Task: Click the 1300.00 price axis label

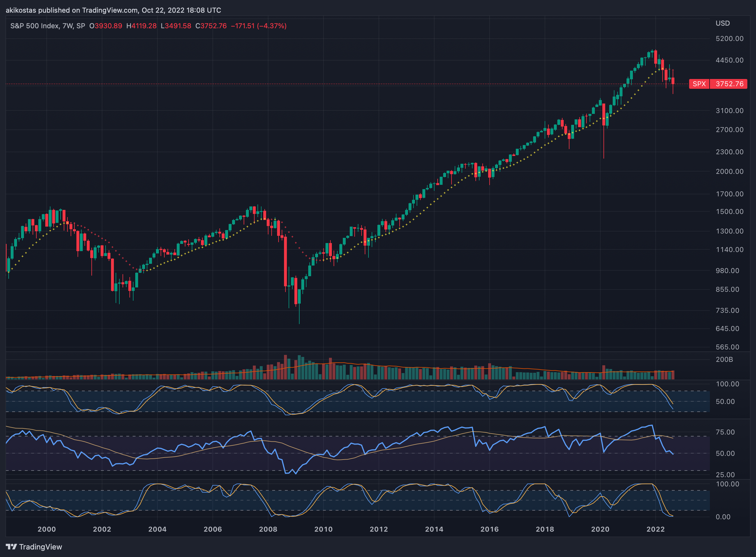Action: pyautogui.click(x=729, y=231)
